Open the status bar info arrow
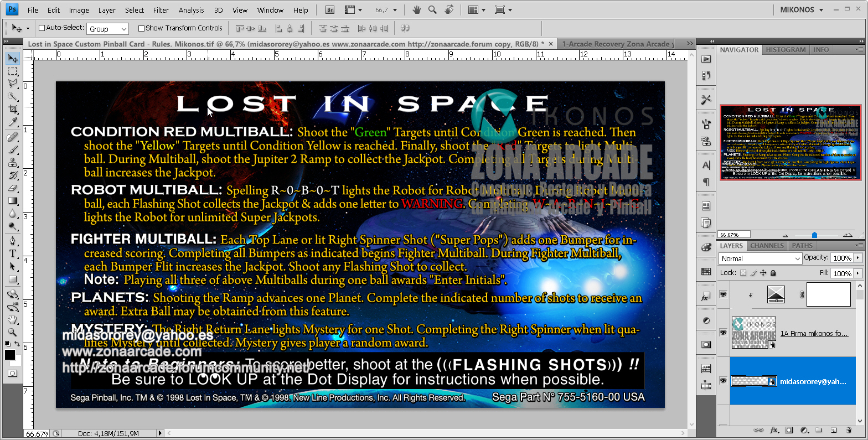This screenshot has width=868, height=440. coord(161,433)
